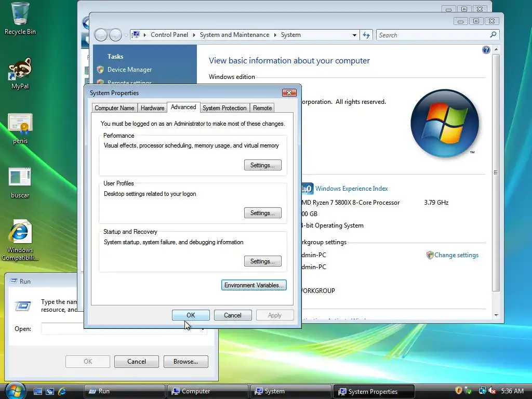Click the Change settings shield icon
Image resolution: width=532 pixels, height=399 pixels.
[x=430, y=255]
